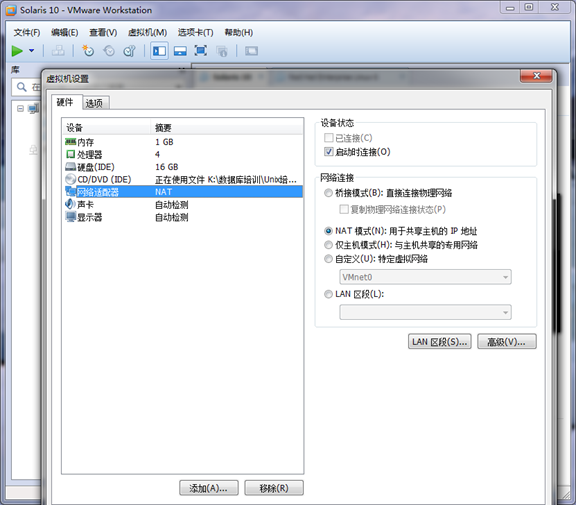Toggle 复制物理网络连接状态(P) checkbox

click(x=343, y=209)
